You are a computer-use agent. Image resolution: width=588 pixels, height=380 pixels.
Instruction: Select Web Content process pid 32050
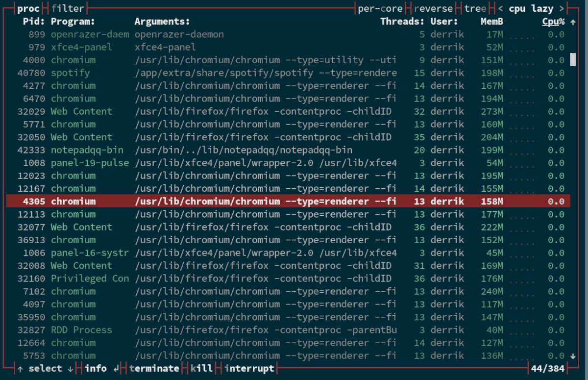[x=288, y=137]
